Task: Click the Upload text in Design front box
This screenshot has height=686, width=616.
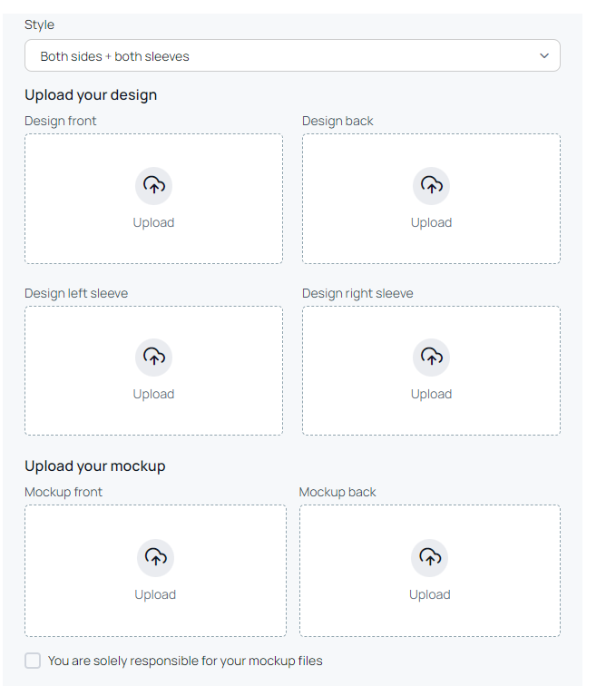Action: tap(153, 222)
